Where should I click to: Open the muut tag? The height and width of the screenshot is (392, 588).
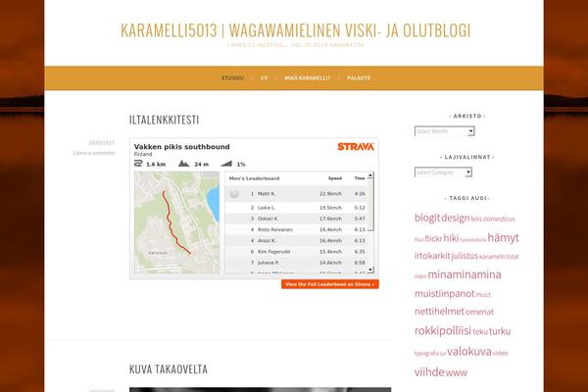[x=483, y=295]
